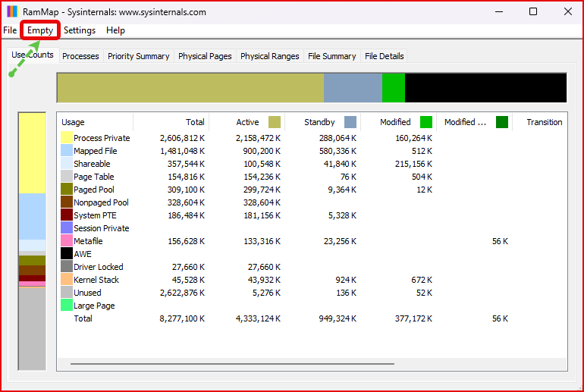The height and width of the screenshot is (392, 584).
Task: Select the Kernel Stack row label
Action: click(96, 280)
